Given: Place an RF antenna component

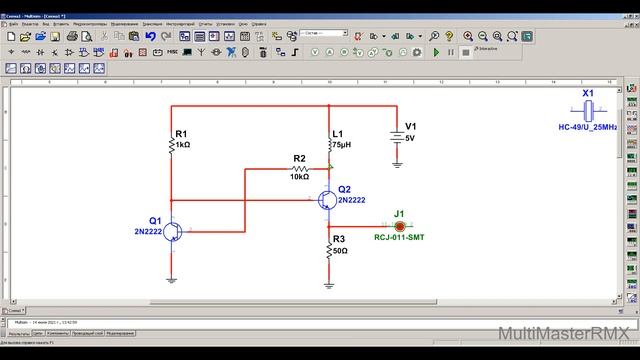Looking at the screenshot, I should click(x=201, y=52).
